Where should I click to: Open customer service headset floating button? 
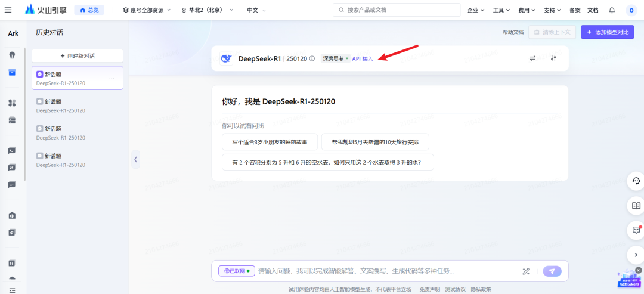[636, 181]
